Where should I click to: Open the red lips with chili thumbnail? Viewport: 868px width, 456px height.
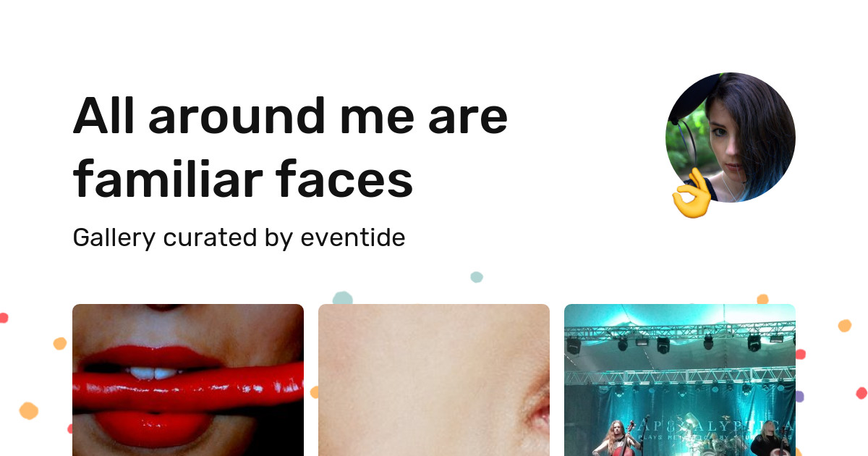click(x=188, y=380)
